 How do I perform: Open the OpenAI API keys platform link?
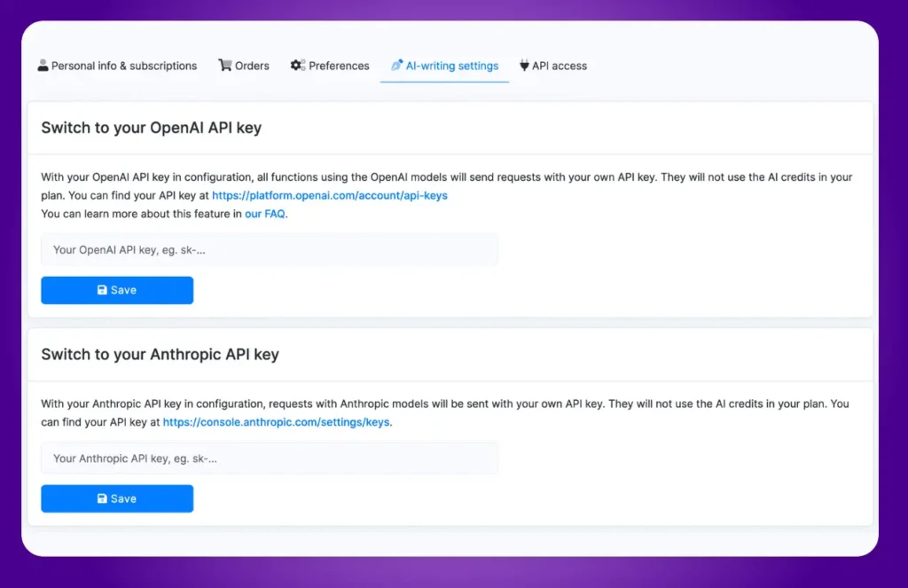point(329,195)
